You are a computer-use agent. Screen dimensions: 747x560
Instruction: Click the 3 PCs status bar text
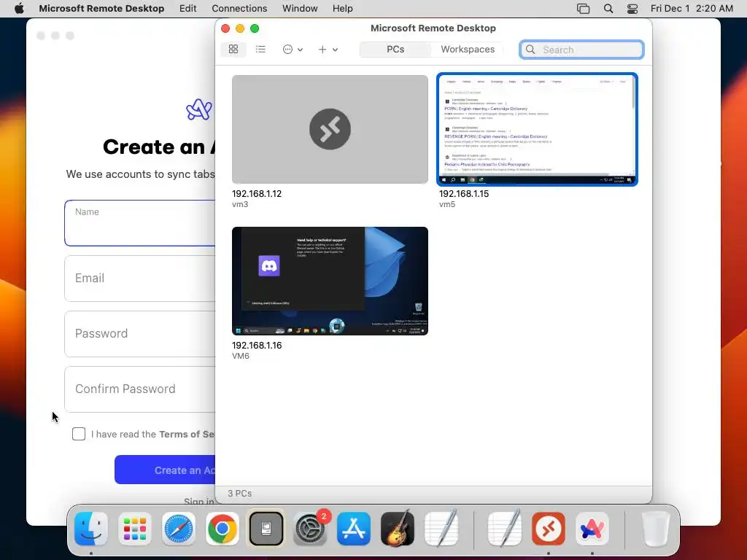tap(239, 494)
